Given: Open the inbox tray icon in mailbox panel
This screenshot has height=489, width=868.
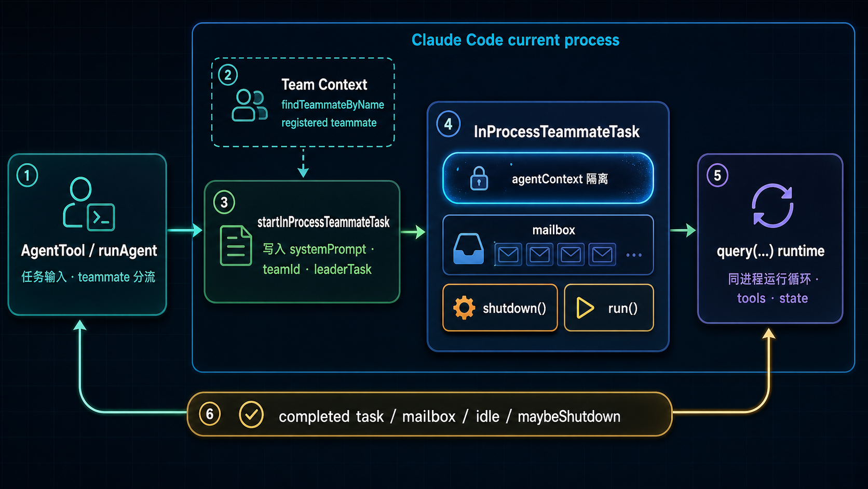Looking at the screenshot, I should (468, 248).
